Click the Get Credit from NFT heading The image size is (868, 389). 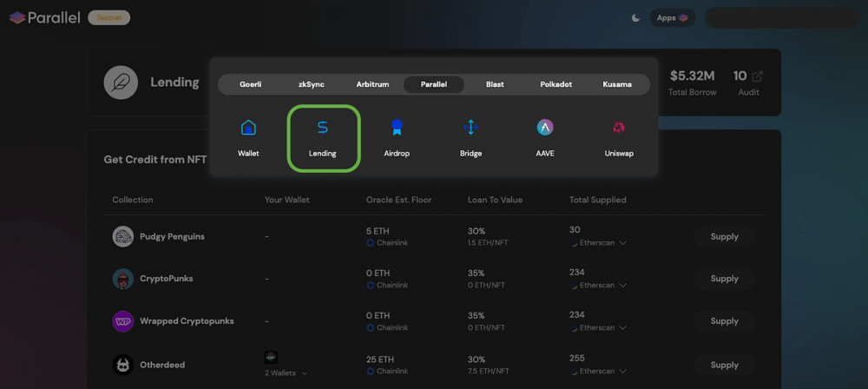[155, 160]
